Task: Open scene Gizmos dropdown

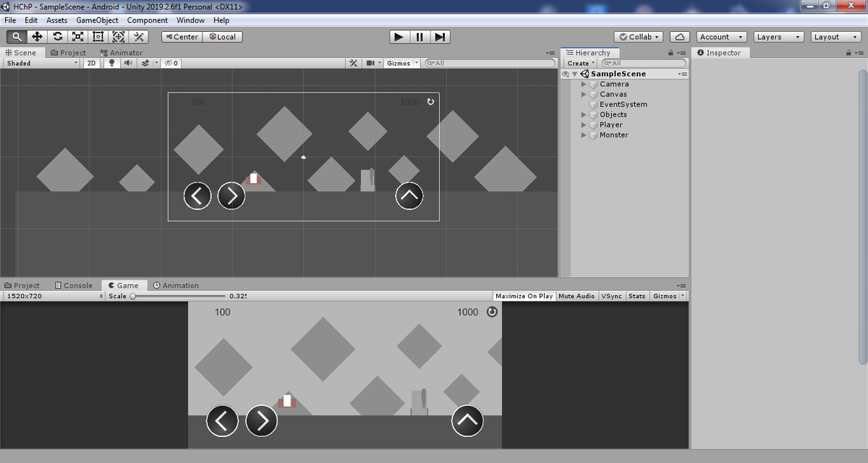Action: coord(402,63)
